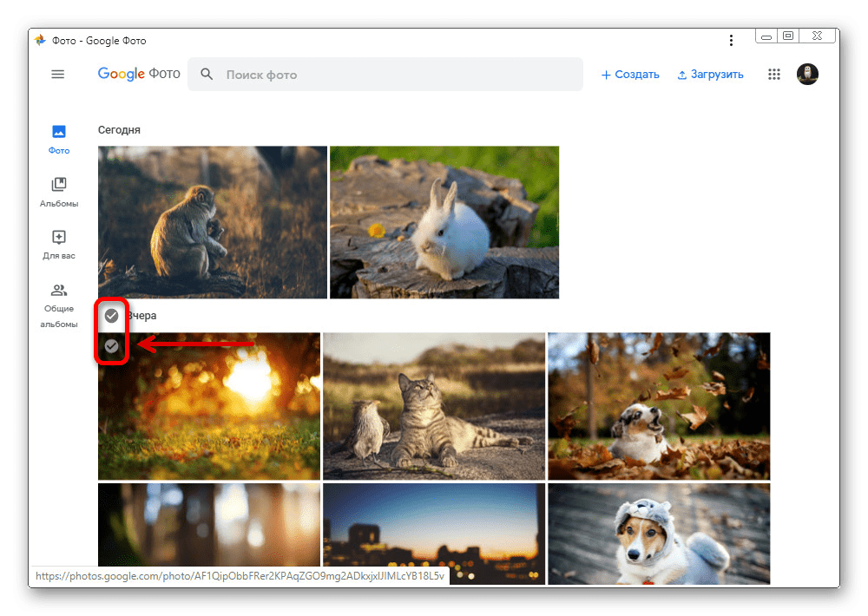The image size is (868, 616).
Task: Open the corgi in hat photo
Action: pos(659,534)
